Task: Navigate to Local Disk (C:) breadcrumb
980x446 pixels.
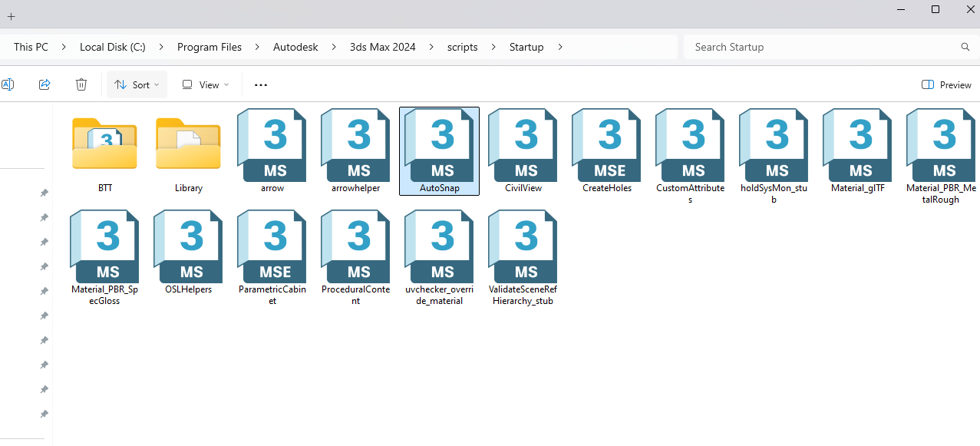Action: click(x=113, y=47)
